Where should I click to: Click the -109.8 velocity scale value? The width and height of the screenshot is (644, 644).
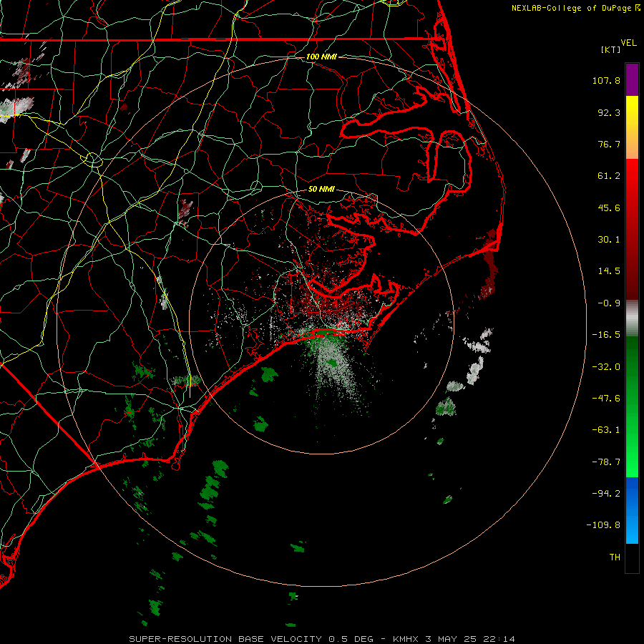click(x=603, y=525)
